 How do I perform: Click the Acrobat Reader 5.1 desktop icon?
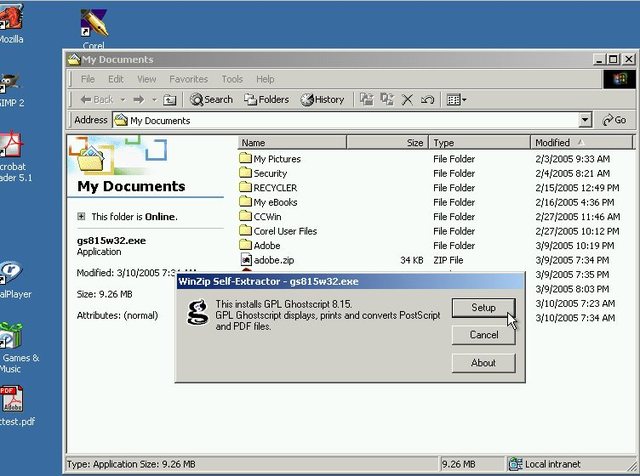click(x=14, y=157)
